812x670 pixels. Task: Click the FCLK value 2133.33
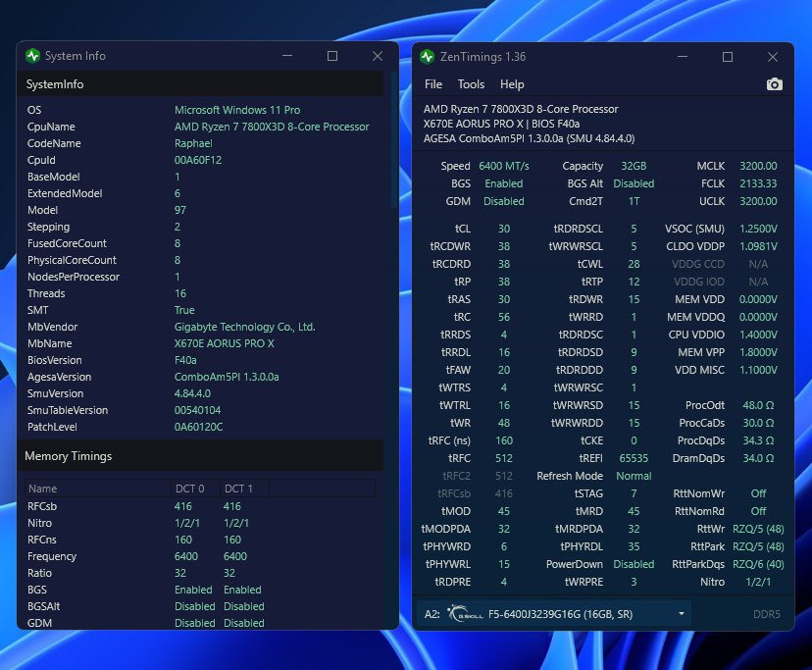point(758,183)
